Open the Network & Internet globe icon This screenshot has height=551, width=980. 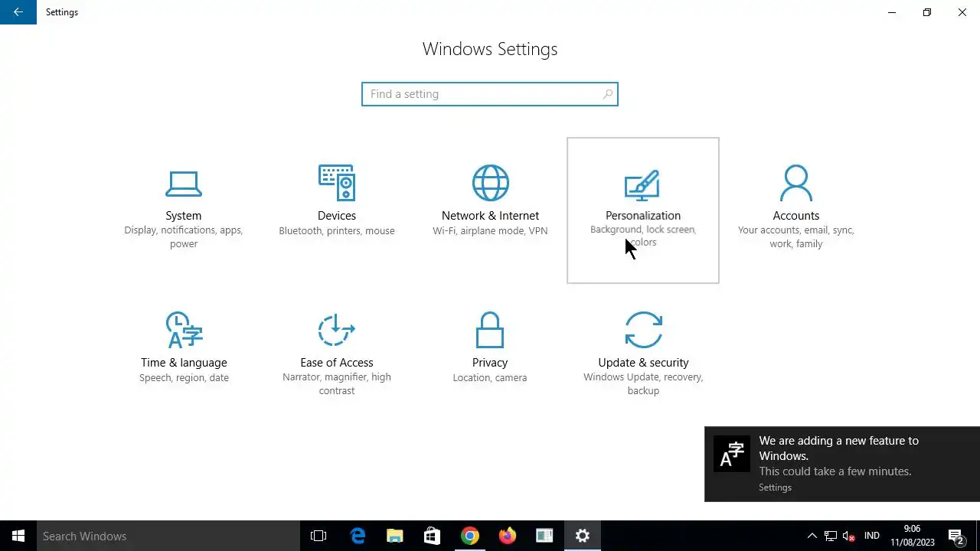[x=490, y=183]
